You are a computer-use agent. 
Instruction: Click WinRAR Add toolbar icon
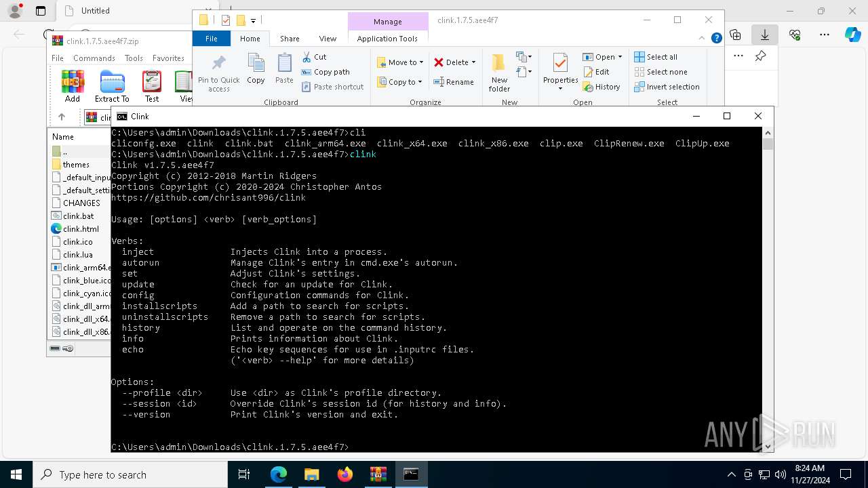click(x=73, y=86)
